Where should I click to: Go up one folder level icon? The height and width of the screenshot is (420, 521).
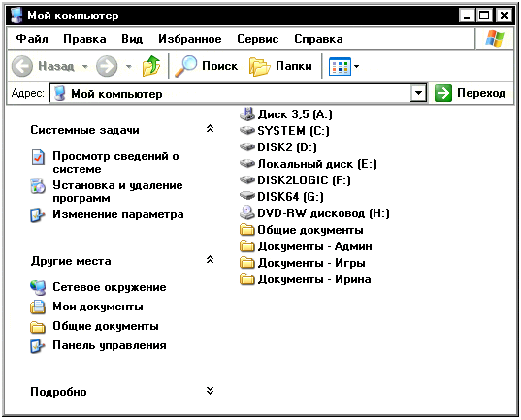click(151, 66)
